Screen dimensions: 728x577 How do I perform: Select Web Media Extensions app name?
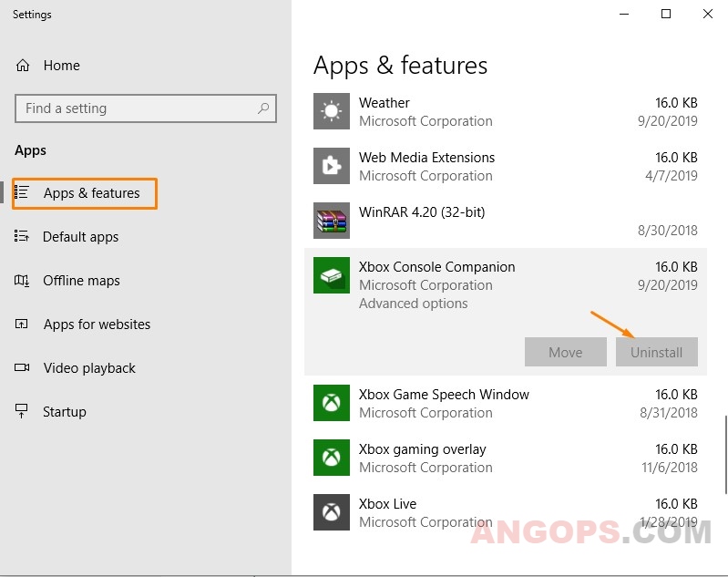click(426, 158)
